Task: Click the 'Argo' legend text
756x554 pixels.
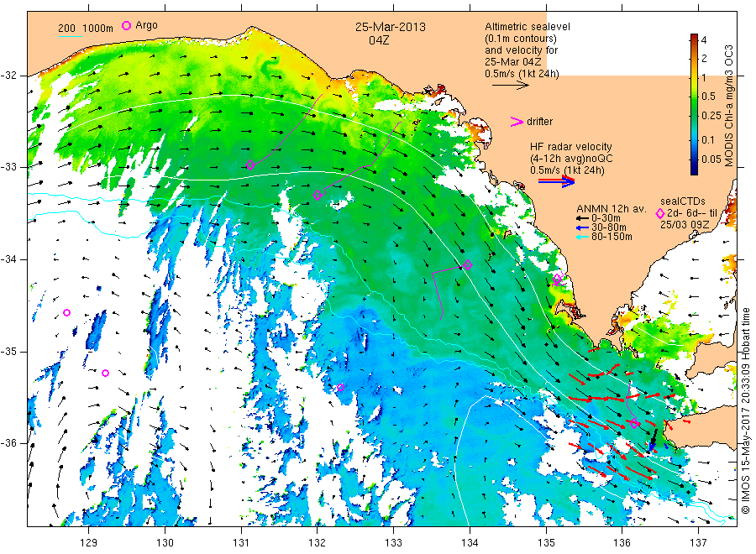Action: pyautogui.click(x=146, y=25)
